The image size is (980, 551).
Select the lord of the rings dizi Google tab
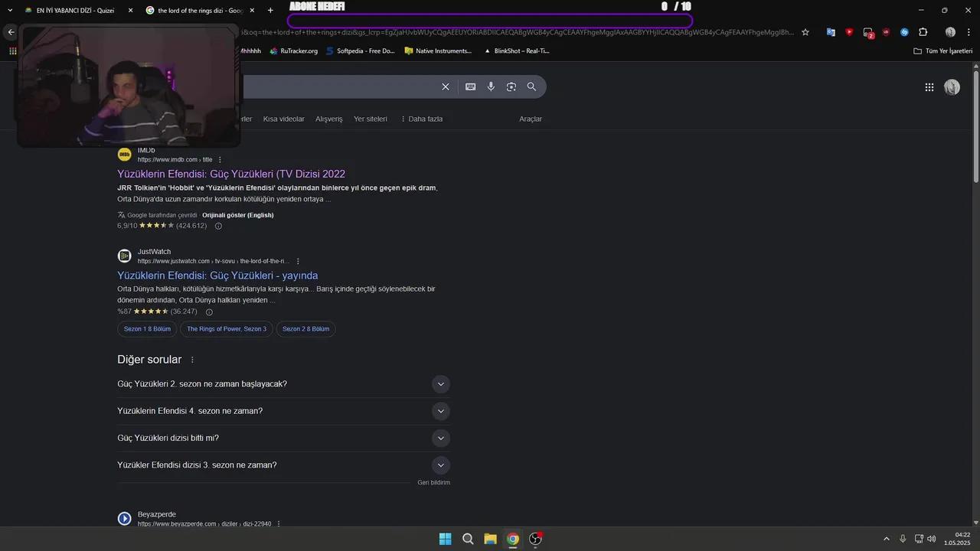coord(200,10)
